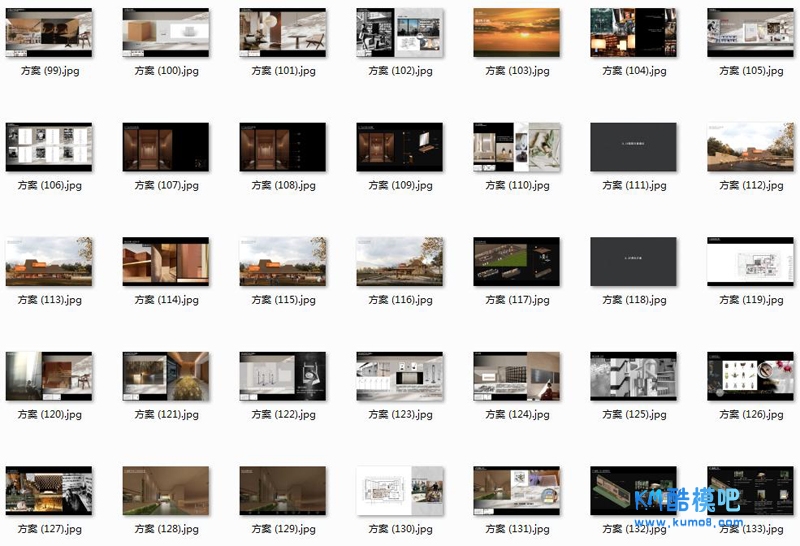
Task: Click the file name label 方案 (115).jpg
Action: (x=283, y=300)
